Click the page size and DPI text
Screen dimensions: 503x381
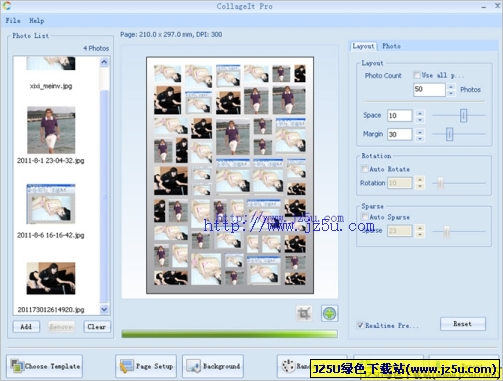pyautogui.click(x=171, y=34)
